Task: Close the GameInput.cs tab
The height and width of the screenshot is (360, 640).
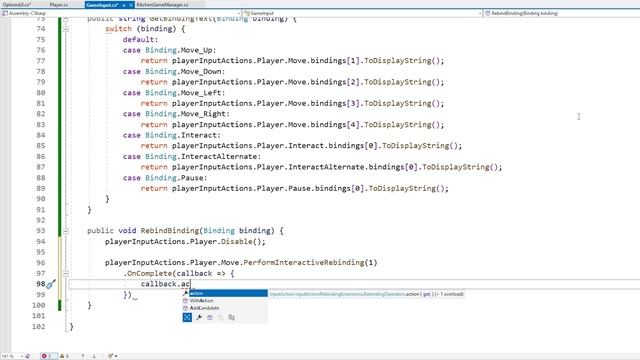Action: pos(131,5)
